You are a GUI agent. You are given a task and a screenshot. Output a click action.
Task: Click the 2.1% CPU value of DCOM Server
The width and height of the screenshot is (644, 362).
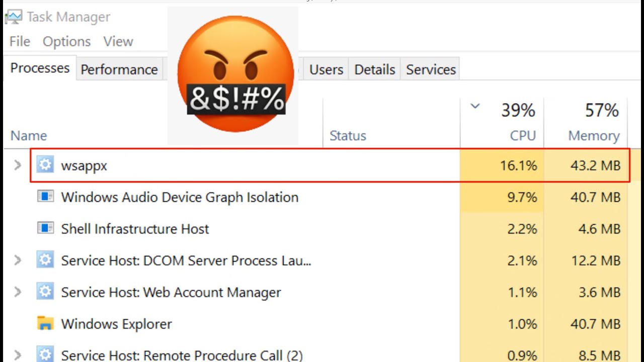(522, 260)
